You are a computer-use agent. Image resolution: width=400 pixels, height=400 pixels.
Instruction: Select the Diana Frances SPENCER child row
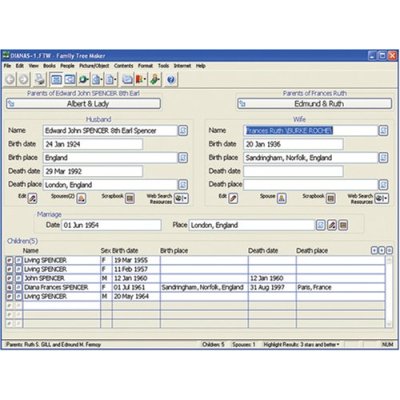195,287
